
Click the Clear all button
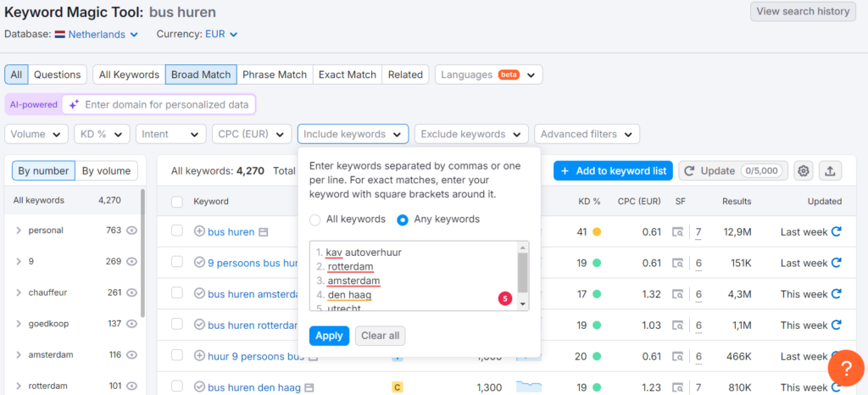coord(381,336)
